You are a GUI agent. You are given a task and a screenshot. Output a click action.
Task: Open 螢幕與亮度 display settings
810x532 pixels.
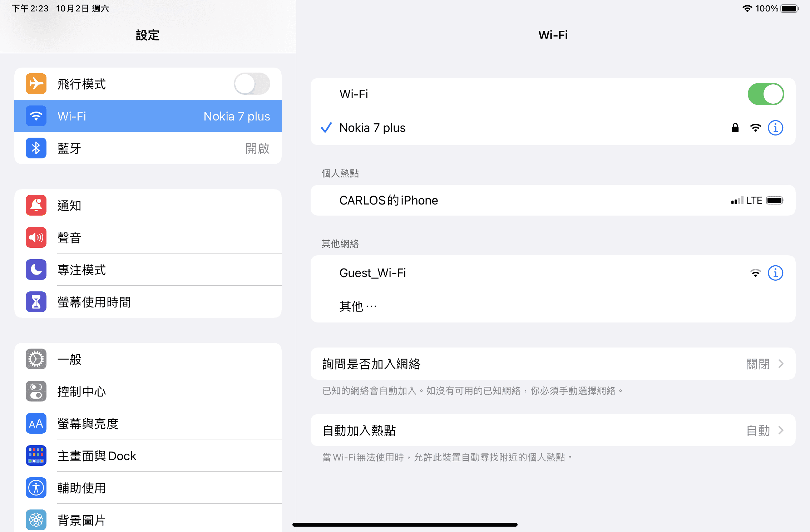coord(148,423)
